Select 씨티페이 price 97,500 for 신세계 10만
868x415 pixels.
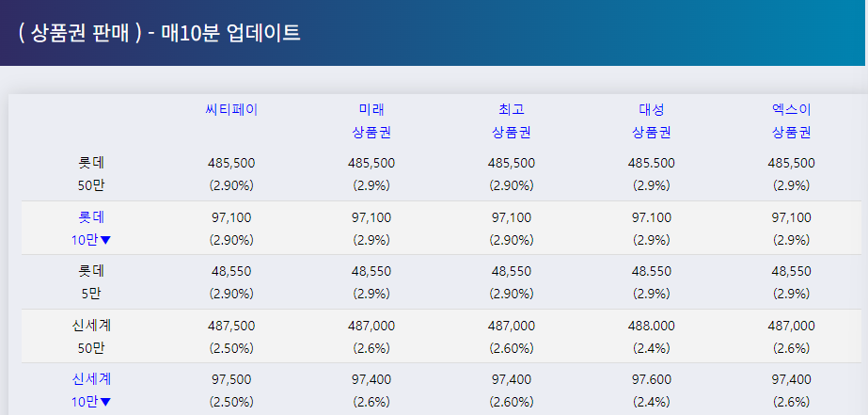coord(231,379)
